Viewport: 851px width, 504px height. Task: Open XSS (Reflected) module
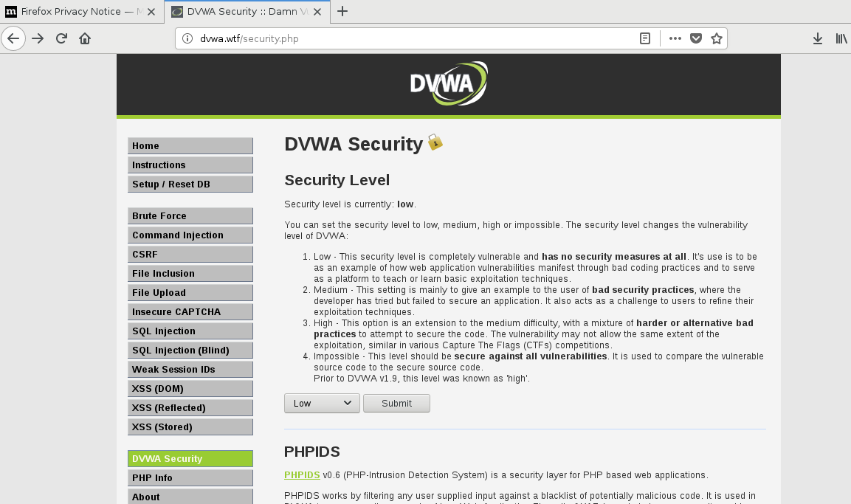pos(190,407)
